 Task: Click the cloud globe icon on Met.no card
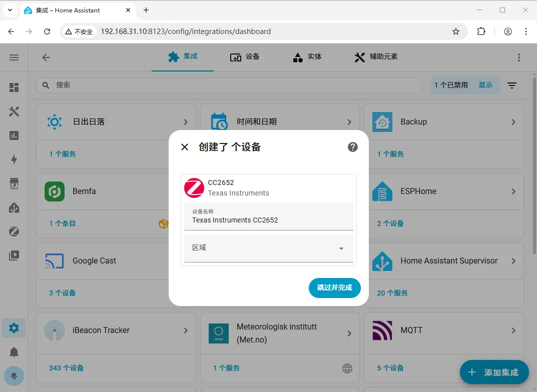(347, 368)
